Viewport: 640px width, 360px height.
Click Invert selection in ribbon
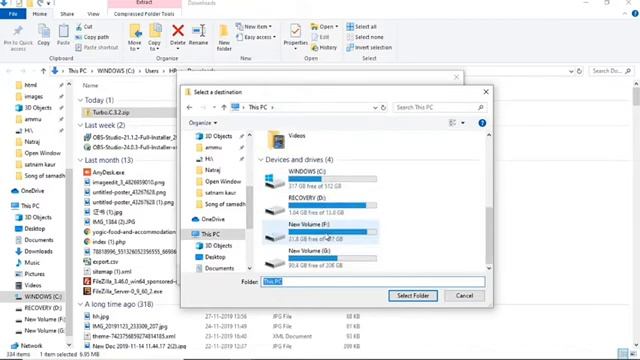tap(369, 47)
